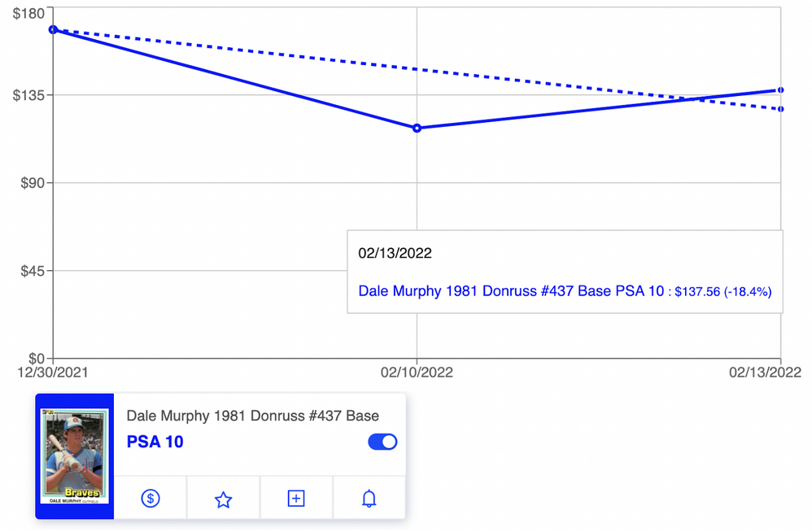Toggle off the PSA 10 chart switch
The height and width of the screenshot is (532, 812).
(x=382, y=442)
